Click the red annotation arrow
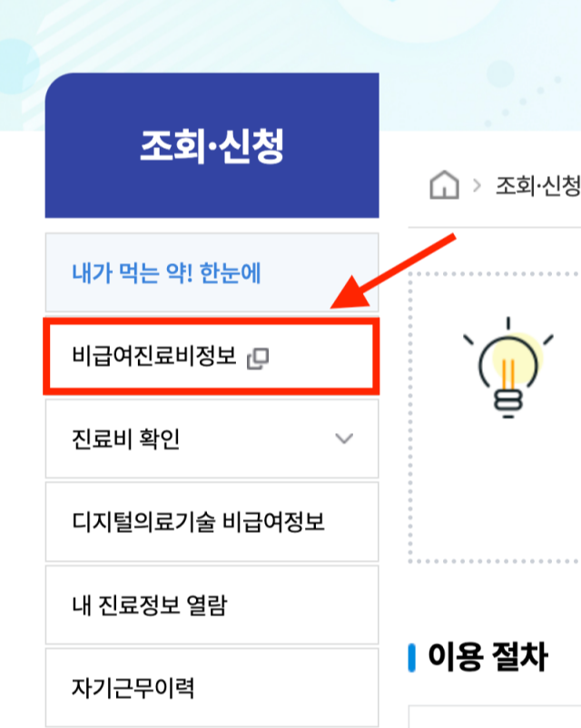 point(393,271)
